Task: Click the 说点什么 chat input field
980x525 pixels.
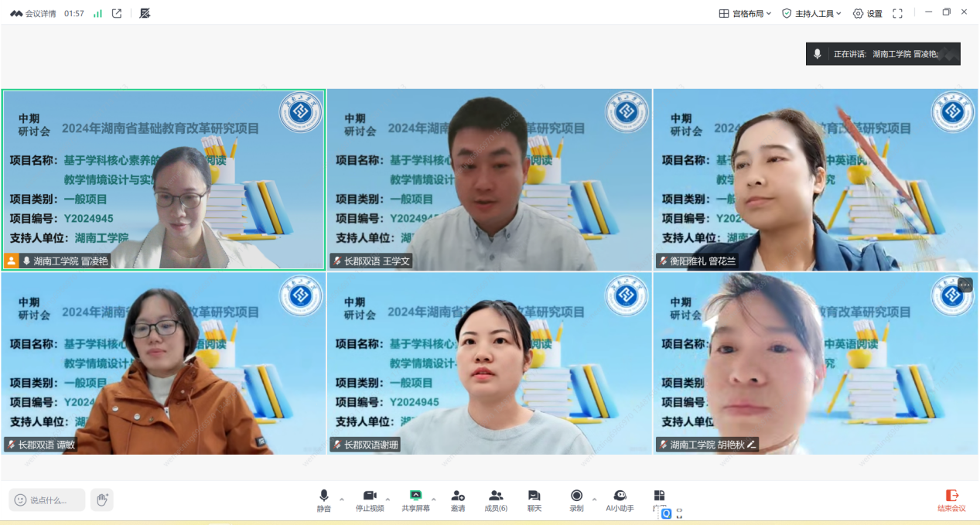Action: tap(47, 499)
